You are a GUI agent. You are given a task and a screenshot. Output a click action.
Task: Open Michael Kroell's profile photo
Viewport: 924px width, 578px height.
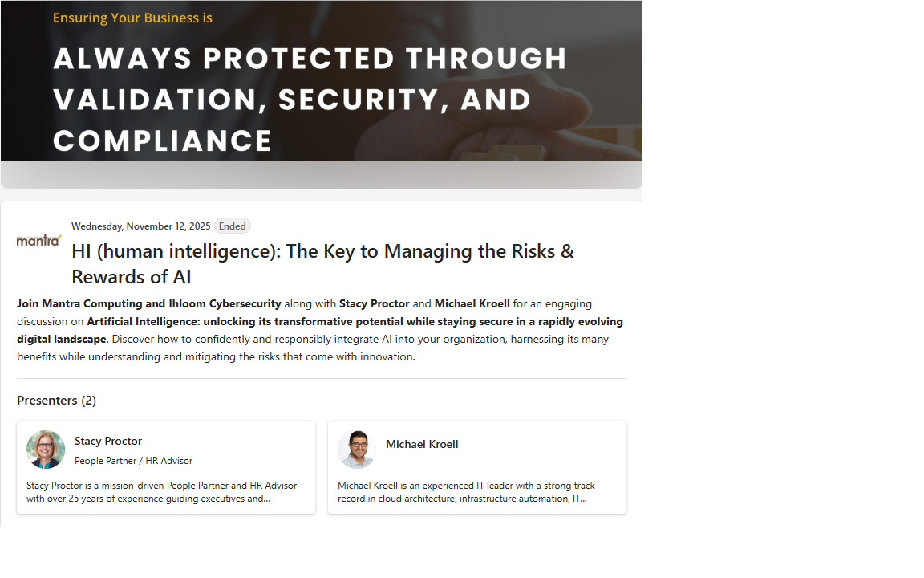357,450
